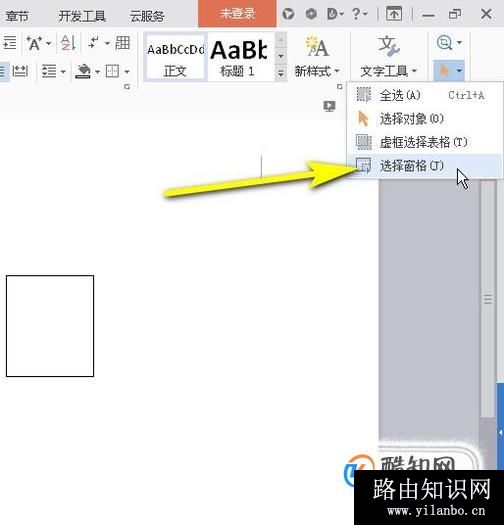The image size is (504, 525).
Task: Select the rectangle shape in document
Action: [50, 326]
